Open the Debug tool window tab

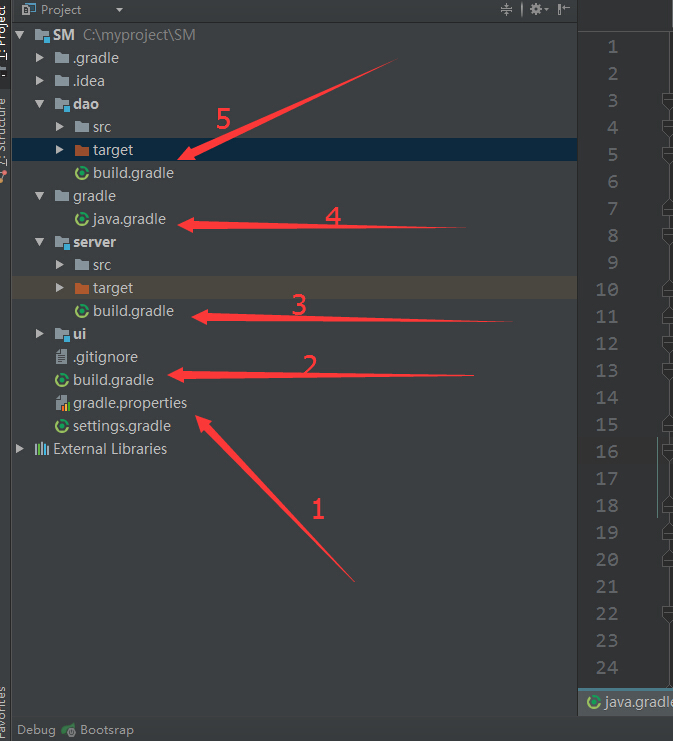coord(36,730)
